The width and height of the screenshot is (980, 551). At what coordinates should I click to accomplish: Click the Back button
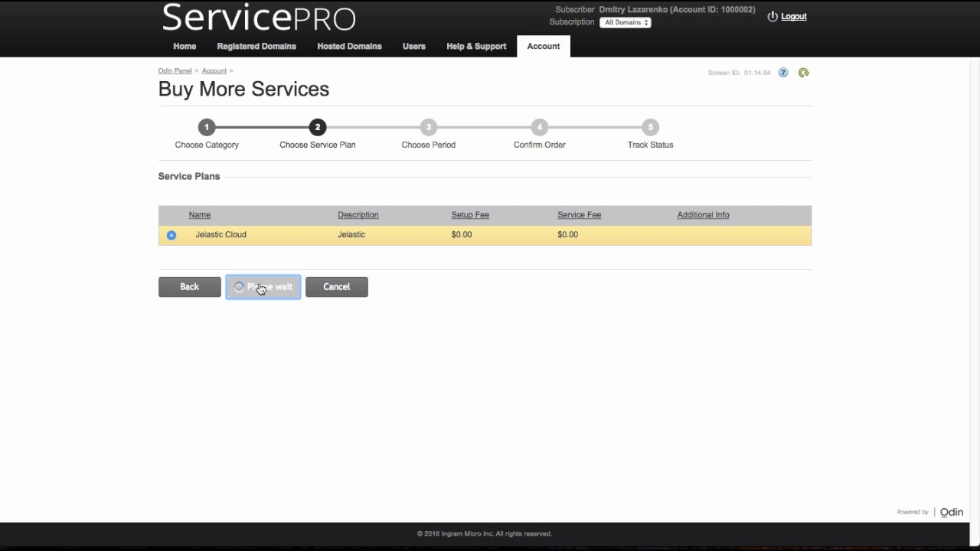coord(190,287)
